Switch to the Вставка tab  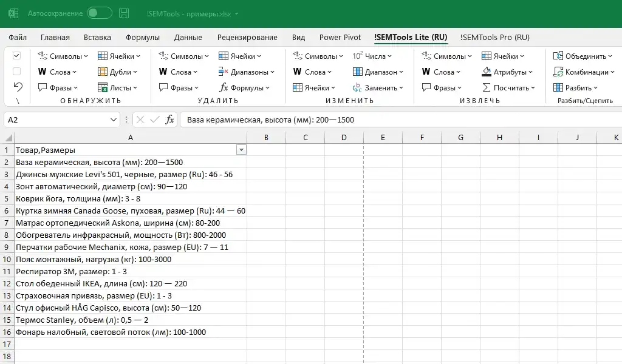(x=97, y=37)
